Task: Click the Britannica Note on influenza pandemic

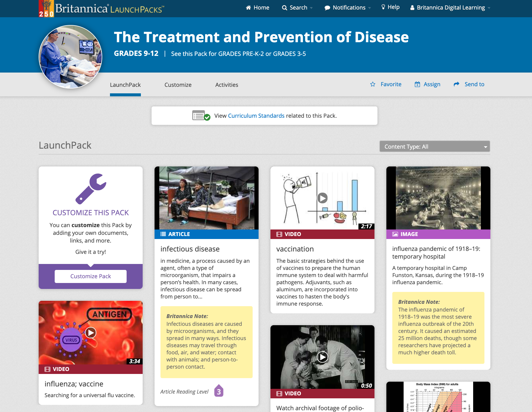Action: 438,328
